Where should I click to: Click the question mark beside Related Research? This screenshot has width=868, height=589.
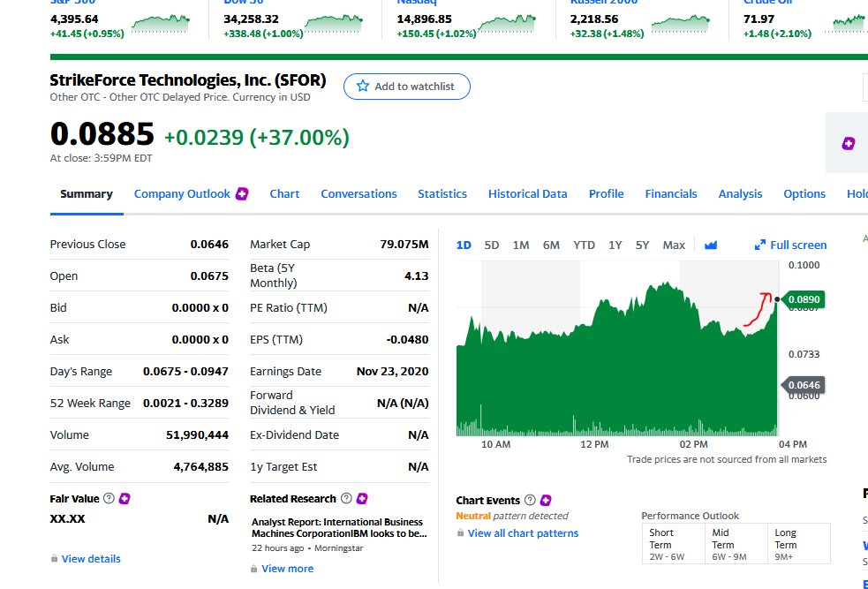coord(346,498)
